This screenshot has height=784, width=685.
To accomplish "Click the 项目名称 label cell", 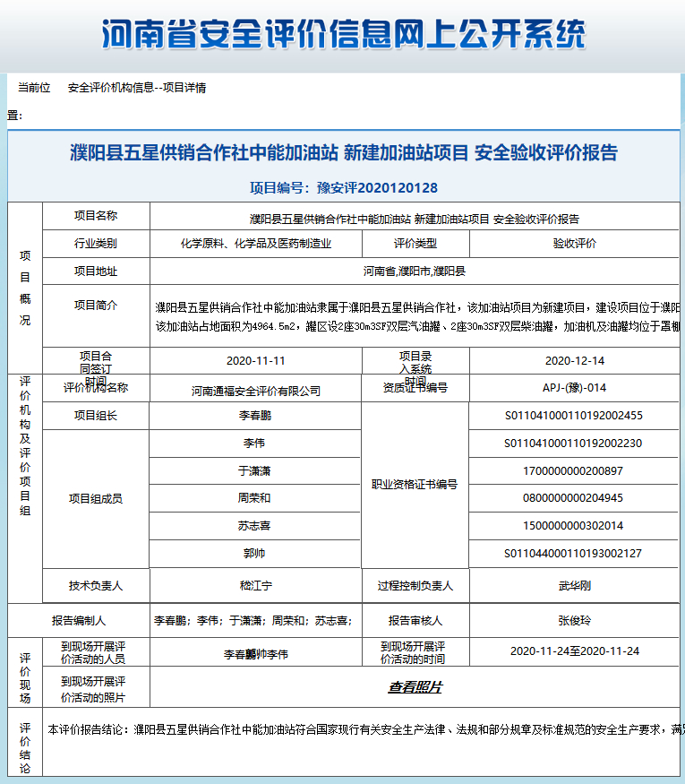I will (x=96, y=216).
